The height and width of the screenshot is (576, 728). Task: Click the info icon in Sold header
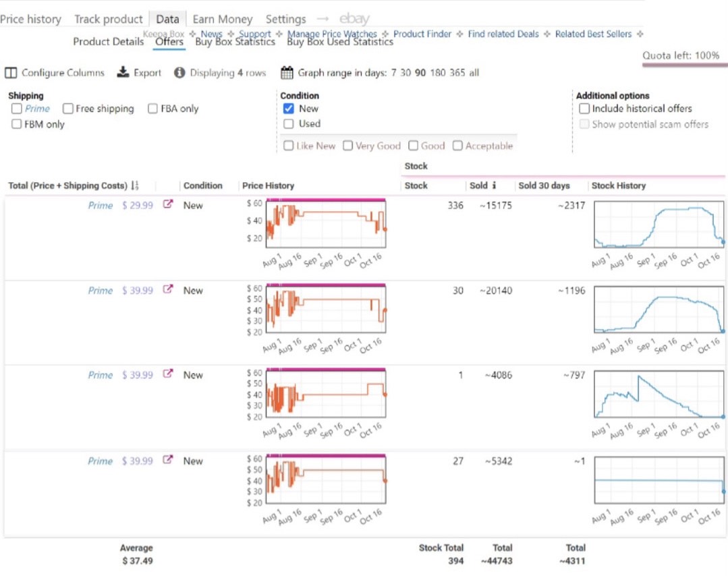coord(494,185)
